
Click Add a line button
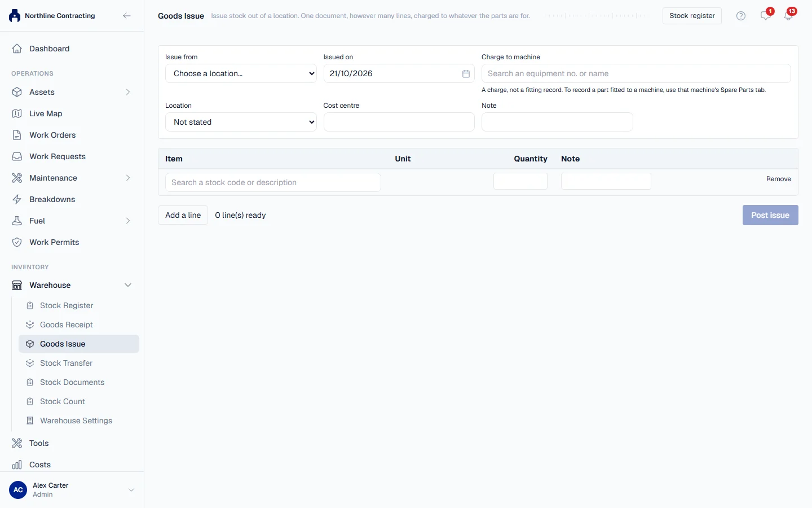click(x=183, y=215)
